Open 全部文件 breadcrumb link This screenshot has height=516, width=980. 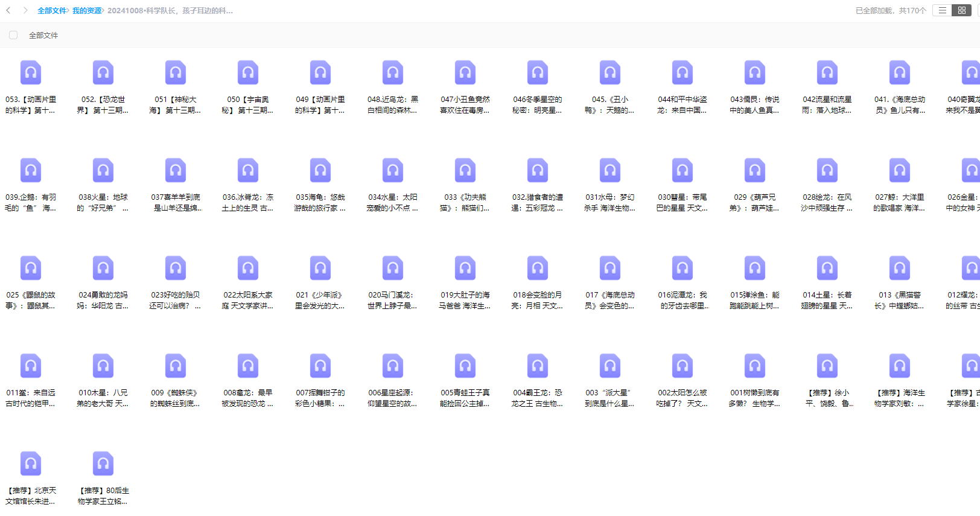tap(52, 11)
